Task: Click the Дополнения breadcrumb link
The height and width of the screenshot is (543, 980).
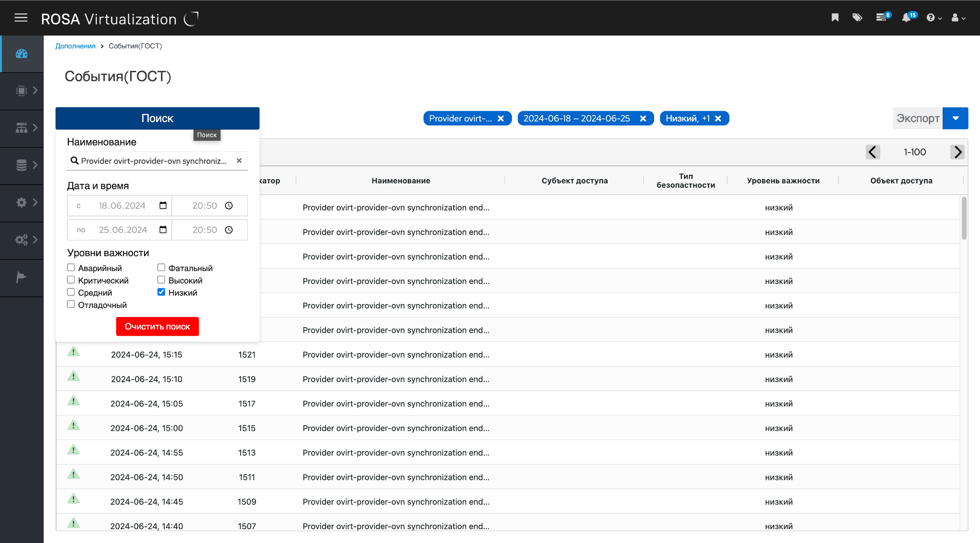Action: 75,46
